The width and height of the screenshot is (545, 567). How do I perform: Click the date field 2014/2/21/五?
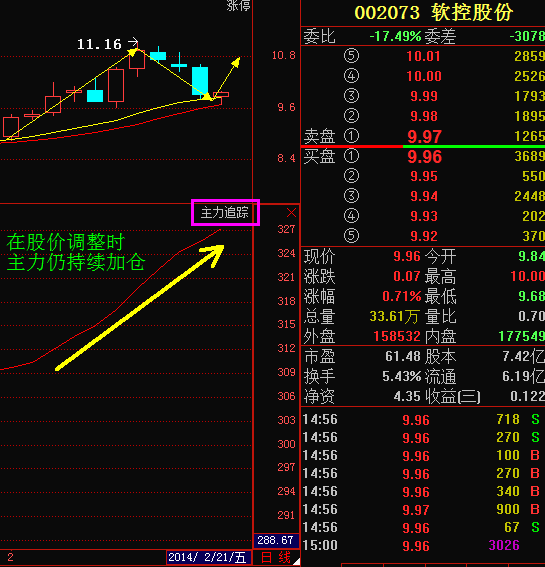pos(209,557)
